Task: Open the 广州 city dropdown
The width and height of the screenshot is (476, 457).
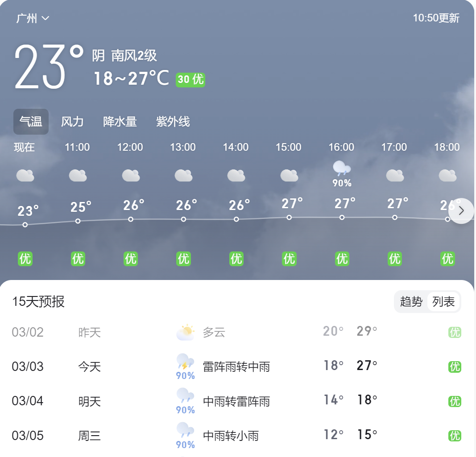Action: (x=33, y=18)
